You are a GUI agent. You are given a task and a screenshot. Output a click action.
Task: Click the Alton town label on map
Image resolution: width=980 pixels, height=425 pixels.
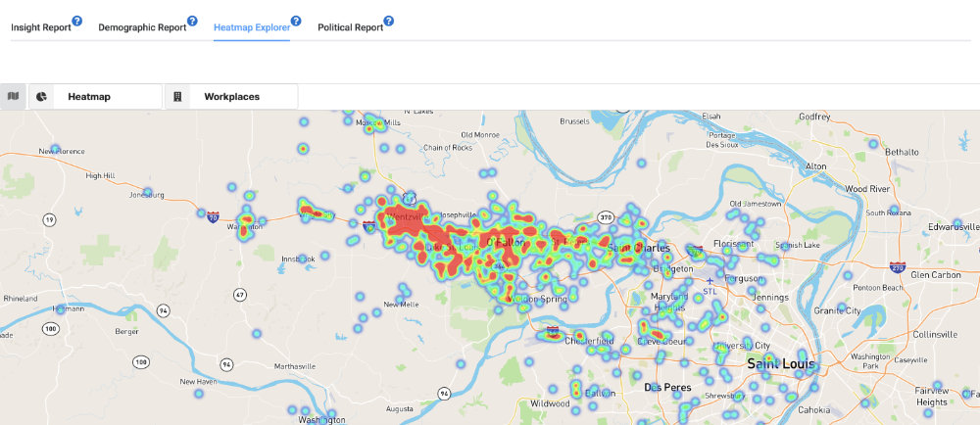point(815,166)
